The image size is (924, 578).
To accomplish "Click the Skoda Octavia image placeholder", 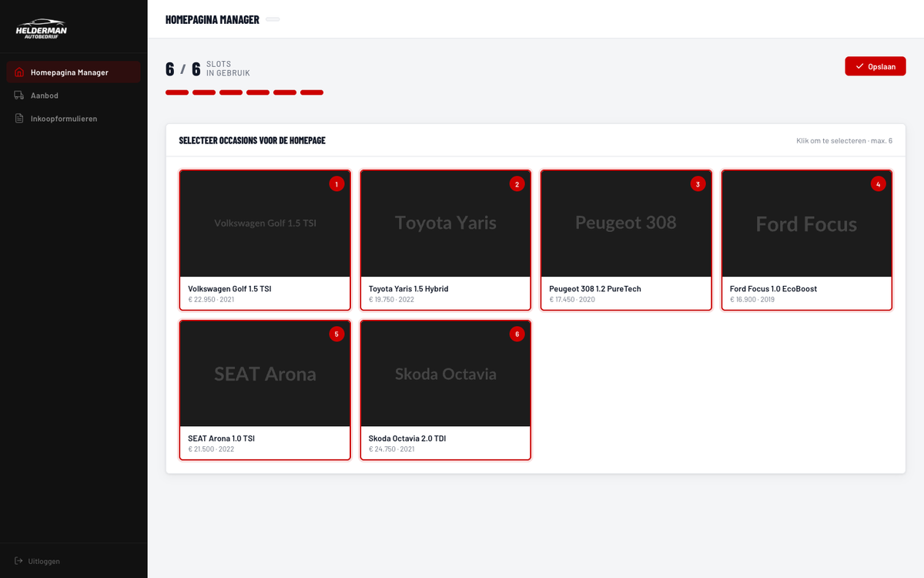I will 446,374.
